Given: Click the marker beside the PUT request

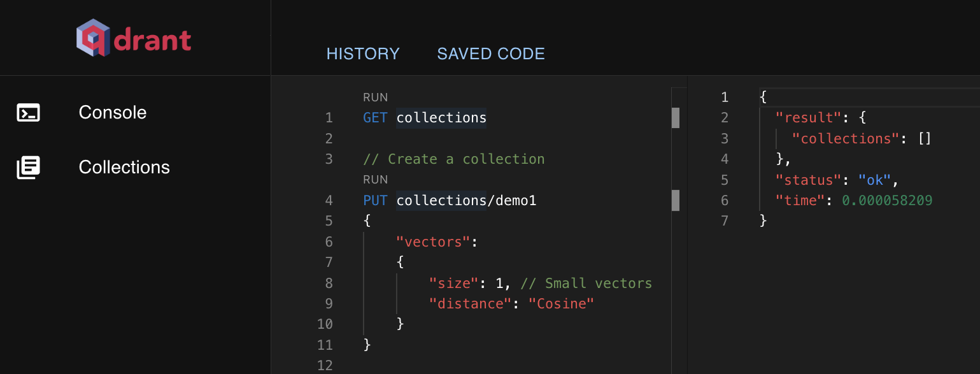Looking at the screenshot, I should click(x=676, y=200).
